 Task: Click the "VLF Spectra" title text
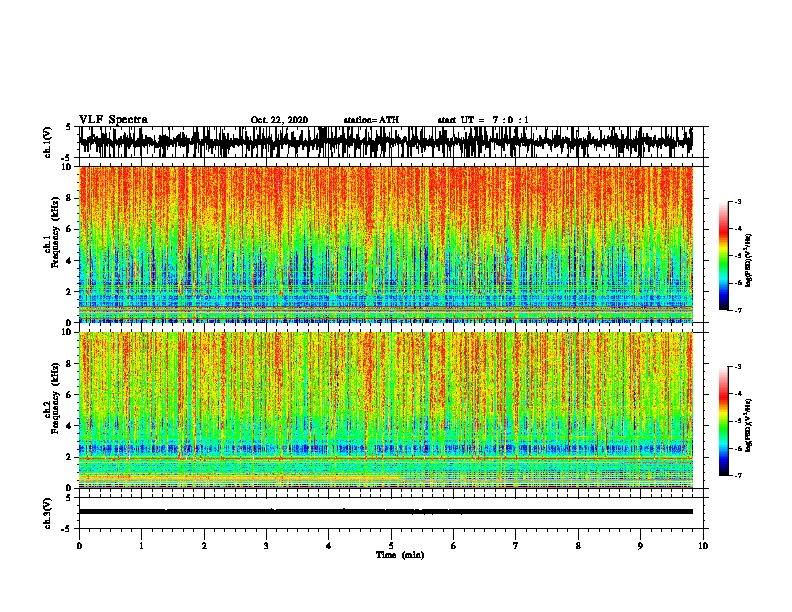click(113, 120)
